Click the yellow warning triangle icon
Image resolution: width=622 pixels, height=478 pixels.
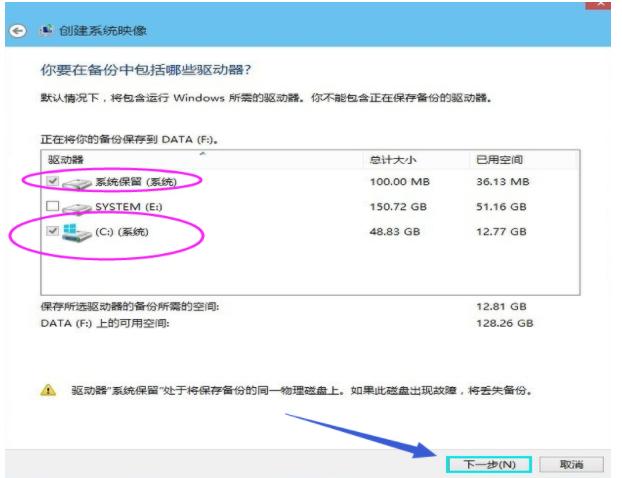pyautogui.click(x=48, y=390)
